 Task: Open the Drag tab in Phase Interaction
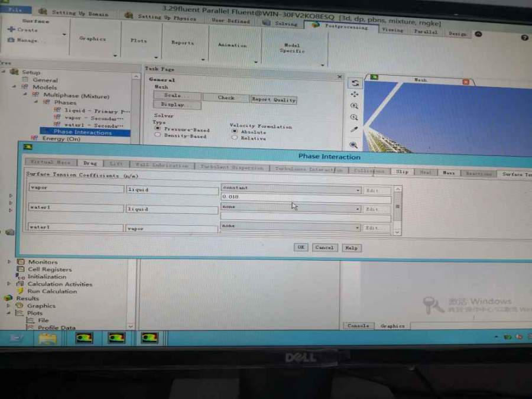(90, 163)
